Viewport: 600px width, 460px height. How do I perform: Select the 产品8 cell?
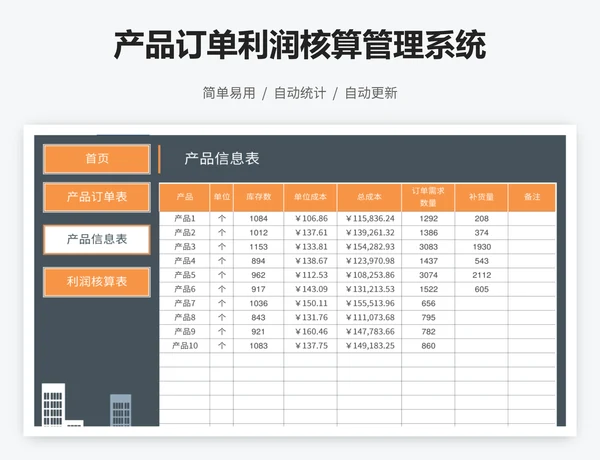pos(184,318)
